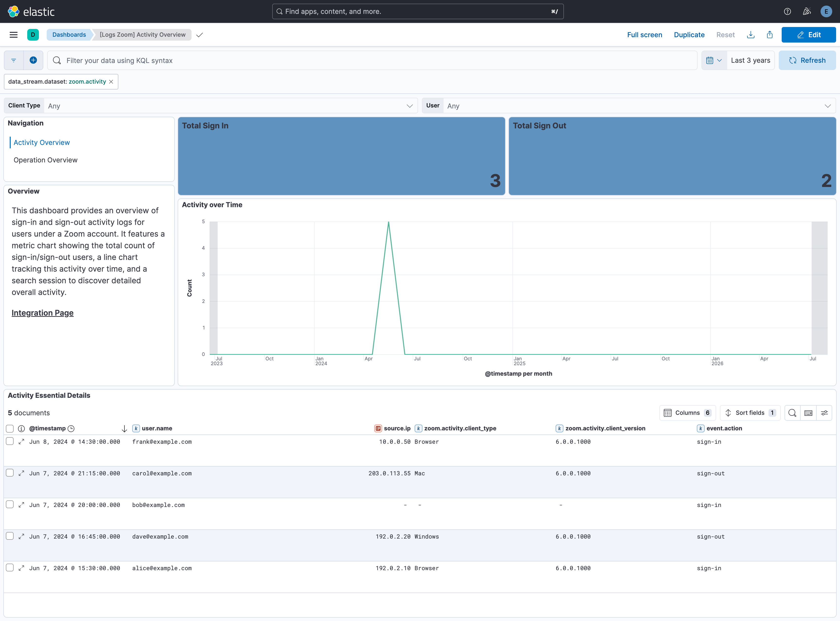The height and width of the screenshot is (621, 840).
Task: Go to Dashboards breadcrumb
Action: click(x=69, y=35)
